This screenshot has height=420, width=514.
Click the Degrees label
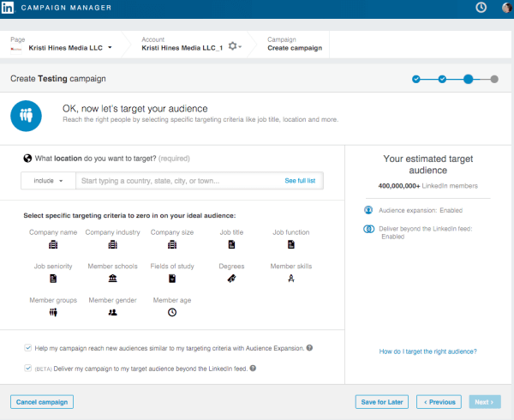232,267
